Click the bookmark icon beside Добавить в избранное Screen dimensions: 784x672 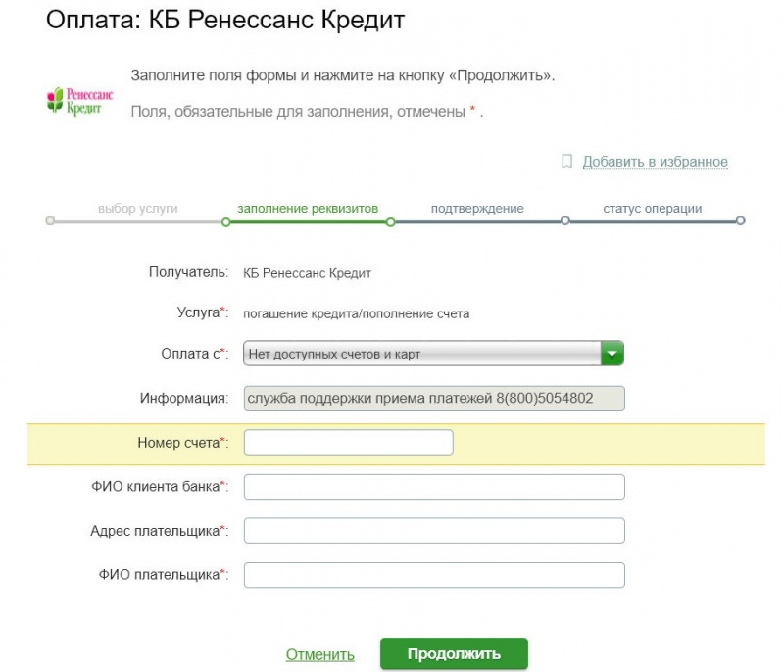click(566, 162)
